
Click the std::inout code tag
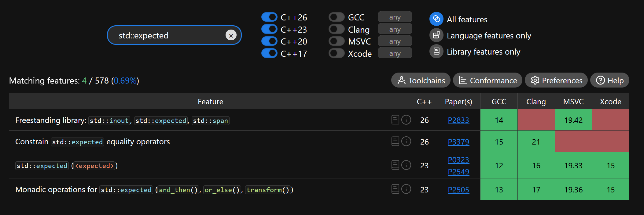(x=109, y=120)
